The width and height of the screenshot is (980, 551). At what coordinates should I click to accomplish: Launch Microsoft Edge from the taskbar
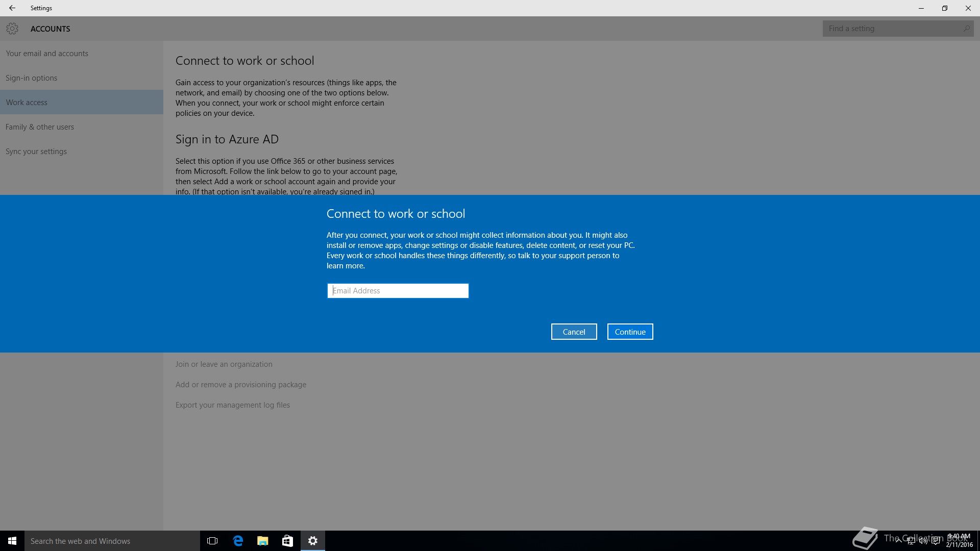click(238, 541)
